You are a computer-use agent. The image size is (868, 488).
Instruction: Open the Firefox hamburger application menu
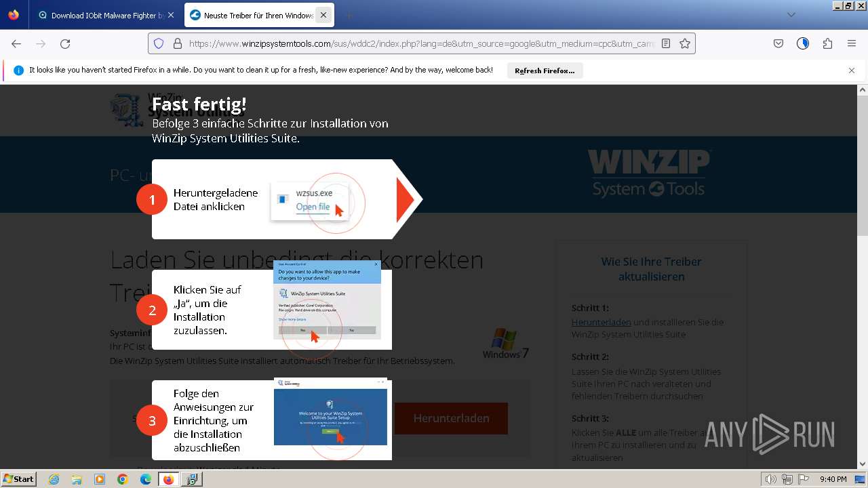(x=852, y=43)
